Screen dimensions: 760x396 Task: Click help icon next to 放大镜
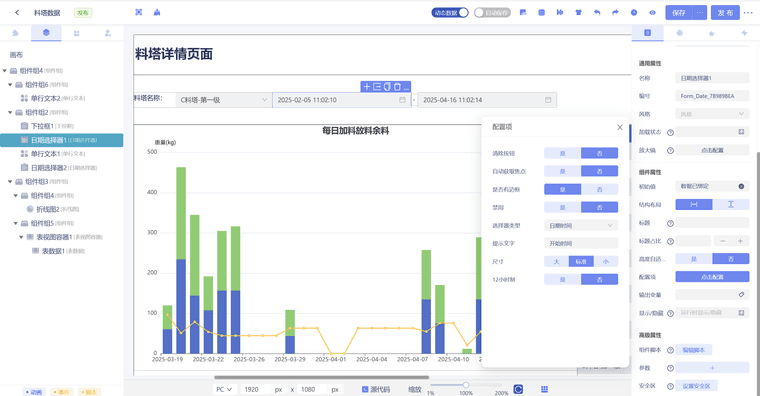tap(670, 151)
